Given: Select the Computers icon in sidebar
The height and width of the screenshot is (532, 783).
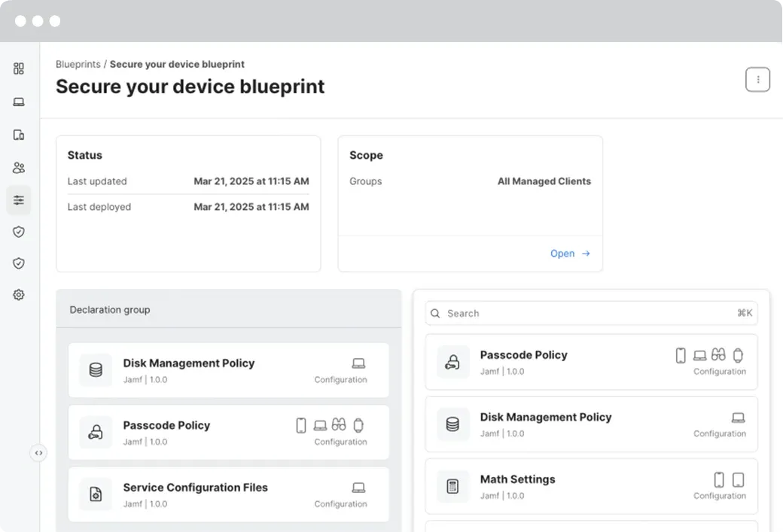Looking at the screenshot, I should (x=18, y=102).
